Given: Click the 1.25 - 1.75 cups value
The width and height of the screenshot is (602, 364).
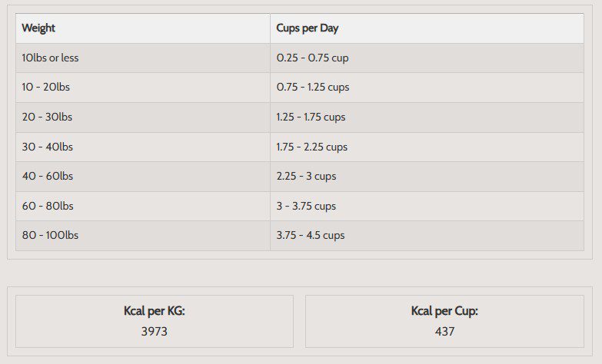Looking at the screenshot, I should tap(311, 117).
